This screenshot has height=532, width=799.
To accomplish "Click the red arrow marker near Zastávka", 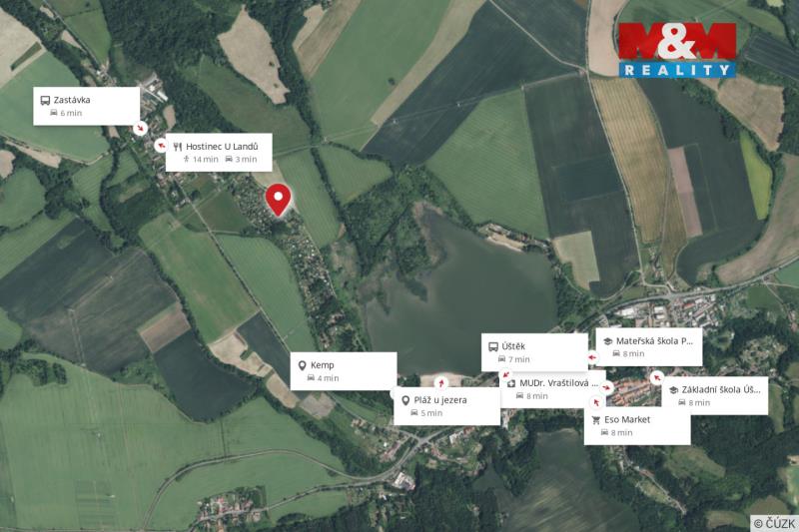I will 140,128.
